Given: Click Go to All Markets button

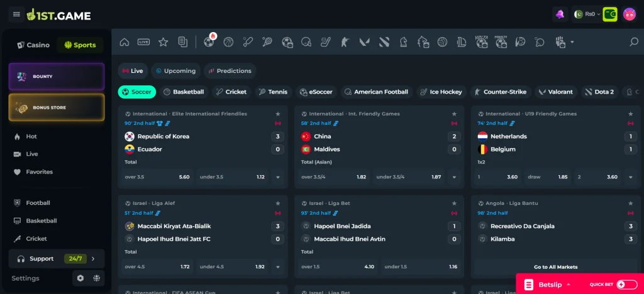Looking at the screenshot, I should (x=555, y=267).
